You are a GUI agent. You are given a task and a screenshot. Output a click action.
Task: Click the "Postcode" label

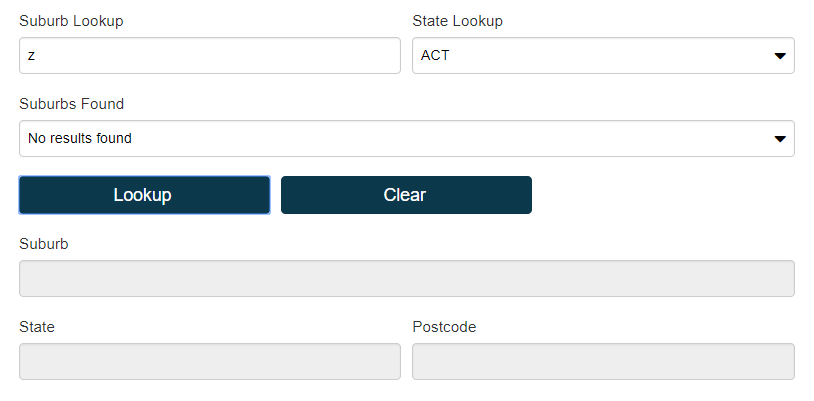point(444,327)
